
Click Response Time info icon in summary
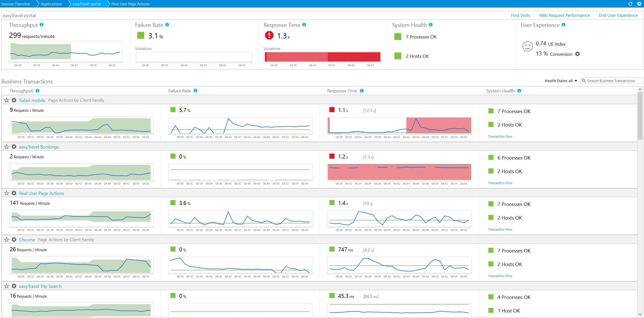click(304, 25)
